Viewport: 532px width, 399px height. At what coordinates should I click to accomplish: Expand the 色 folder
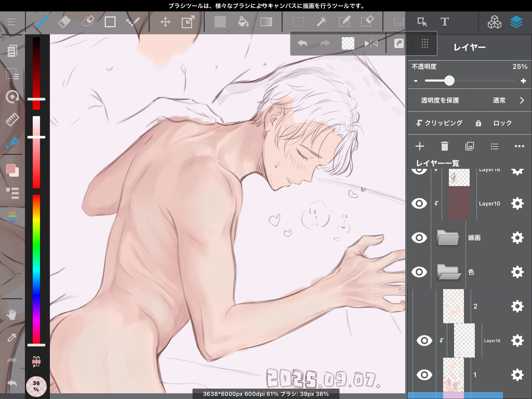[449, 272]
